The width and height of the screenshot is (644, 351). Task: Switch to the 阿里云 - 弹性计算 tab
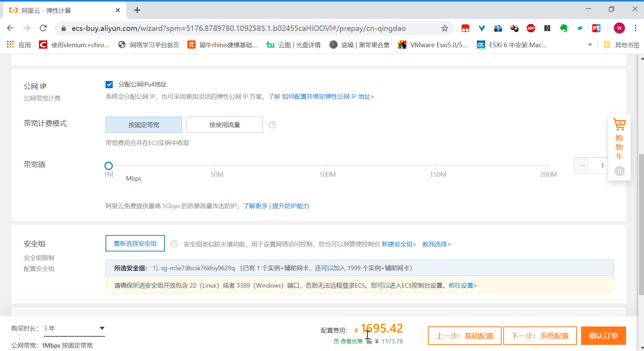click(x=64, y=10)
